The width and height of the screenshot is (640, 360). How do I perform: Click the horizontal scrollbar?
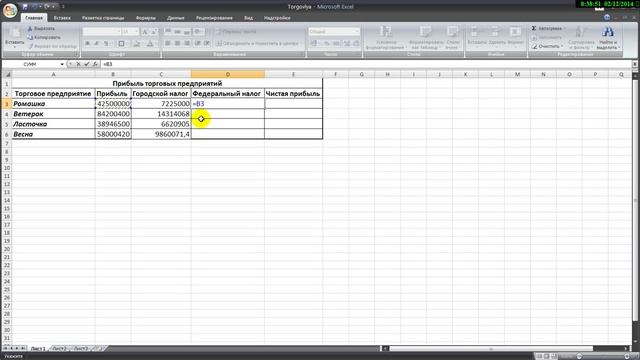[x=491, y=349]
